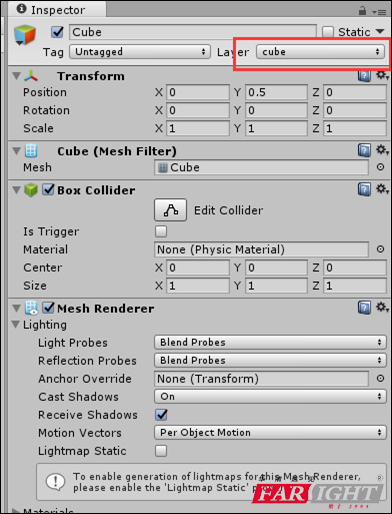Collapse the Lighting foldout arrow
Image resolution: width=392 pixels, height=514 pixels.
click(15, 325)
